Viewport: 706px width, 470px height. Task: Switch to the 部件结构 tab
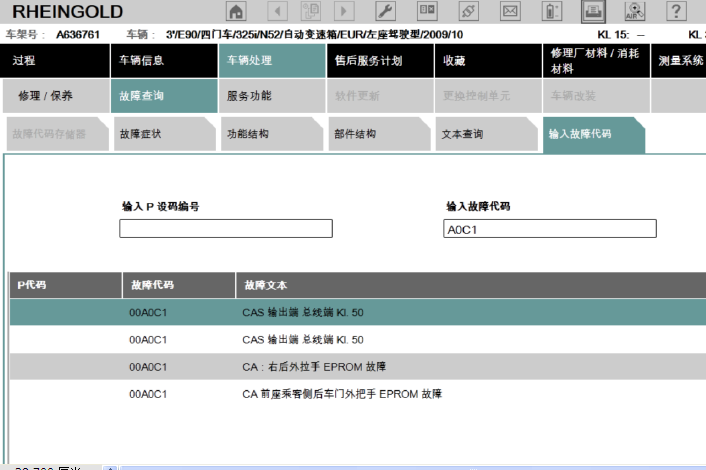tap(379, 134)
